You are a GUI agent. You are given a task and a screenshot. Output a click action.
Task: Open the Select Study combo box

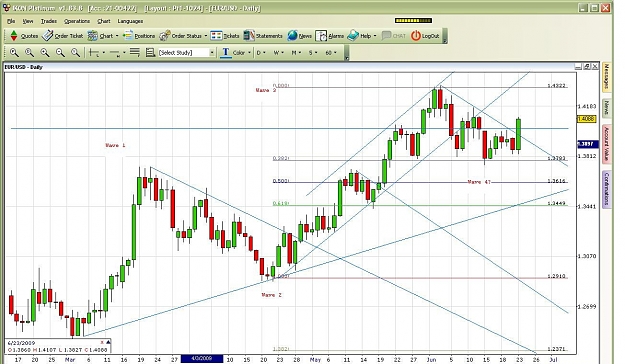(x=187, y=52)
